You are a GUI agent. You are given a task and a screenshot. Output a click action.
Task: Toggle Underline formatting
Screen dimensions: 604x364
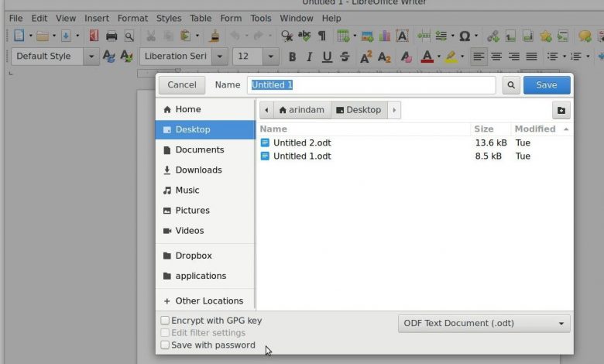pos(327,57)
